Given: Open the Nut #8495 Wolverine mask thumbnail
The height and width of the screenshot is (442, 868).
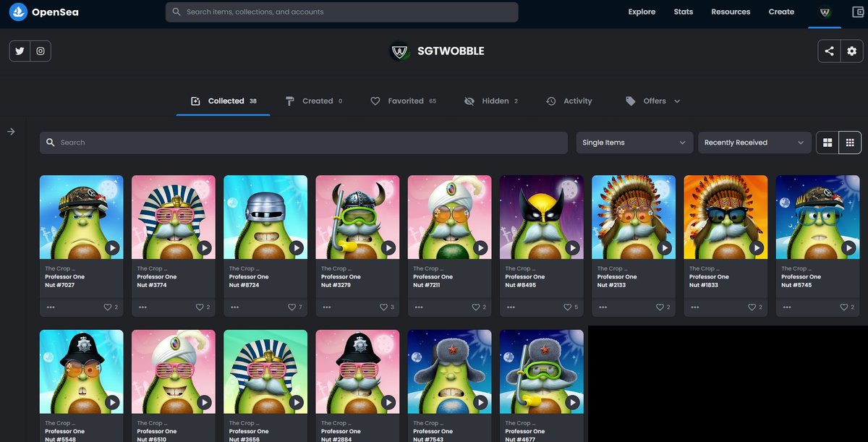Looking at the screenshot, I should click(542, 217).
